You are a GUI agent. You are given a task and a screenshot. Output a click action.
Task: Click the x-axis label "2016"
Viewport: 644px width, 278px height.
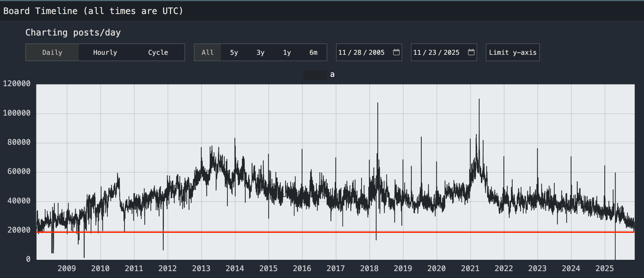click(x=302, y=269)
